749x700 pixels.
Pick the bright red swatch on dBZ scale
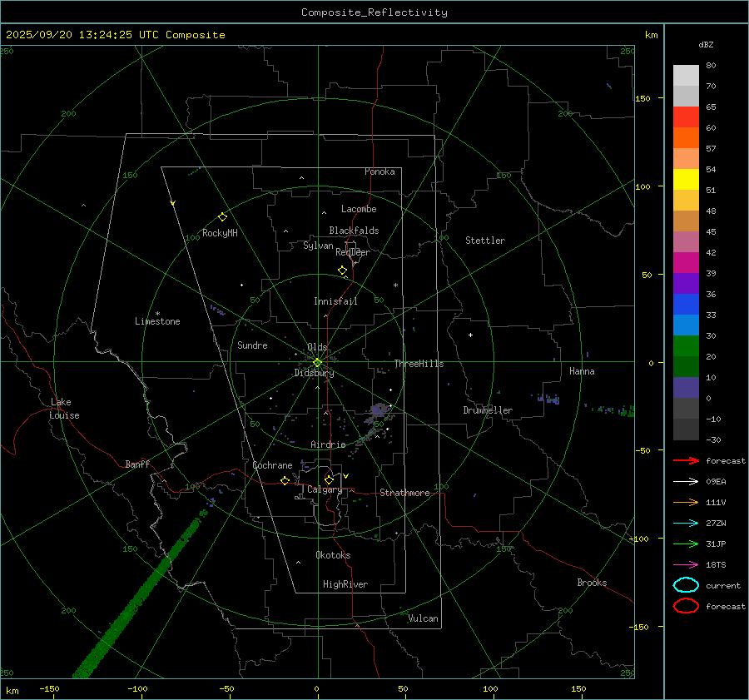tap(686, 117)
